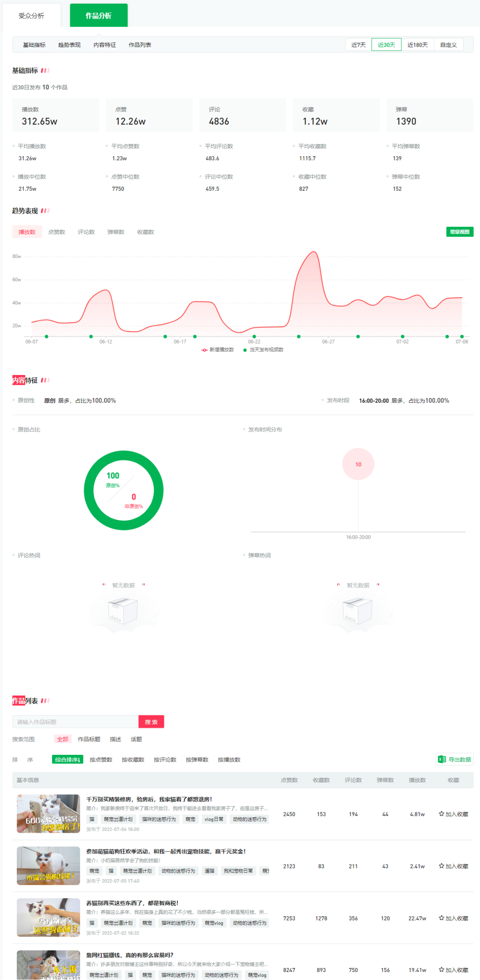Open the title 参加萌猫萌狗狂欢季活动 video link
The image size is (480, 980).
tap(166, 851)
